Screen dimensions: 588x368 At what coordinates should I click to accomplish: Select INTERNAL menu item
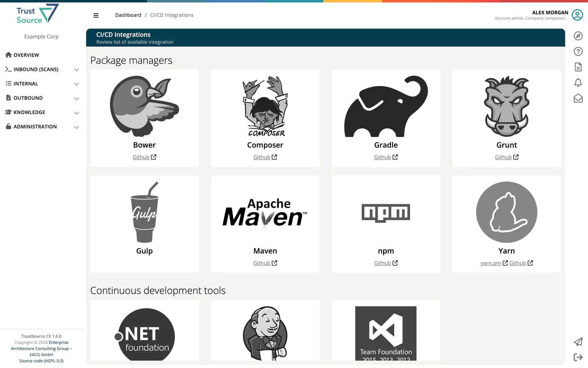click(x=26, y=84)
